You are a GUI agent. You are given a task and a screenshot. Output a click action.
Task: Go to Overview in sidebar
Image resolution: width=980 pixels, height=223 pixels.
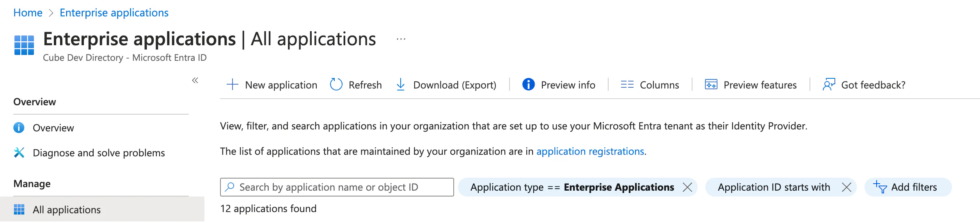click(x=53, y=128)
